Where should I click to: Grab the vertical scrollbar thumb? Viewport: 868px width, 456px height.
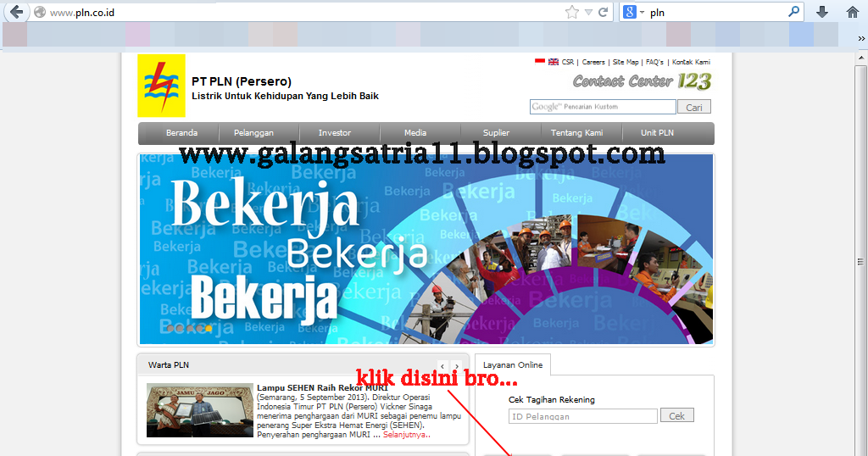click(x=861, y=261)
